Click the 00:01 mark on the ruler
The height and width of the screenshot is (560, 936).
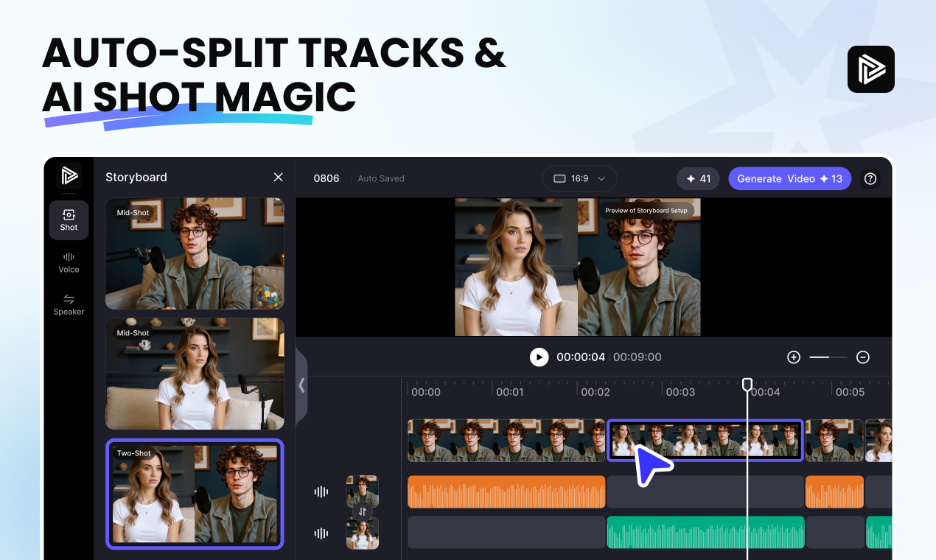point(510,392)
